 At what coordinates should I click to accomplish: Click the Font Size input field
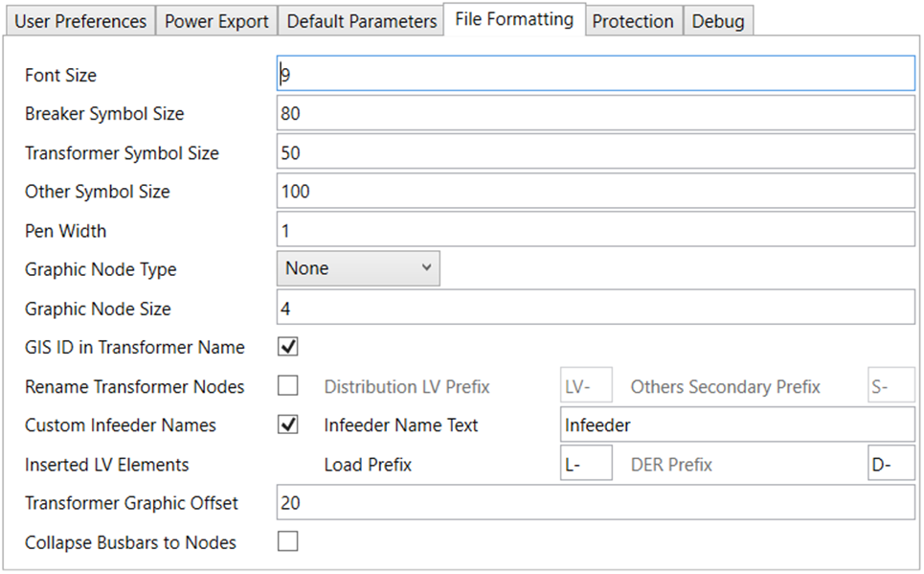[x=594, y=73]
